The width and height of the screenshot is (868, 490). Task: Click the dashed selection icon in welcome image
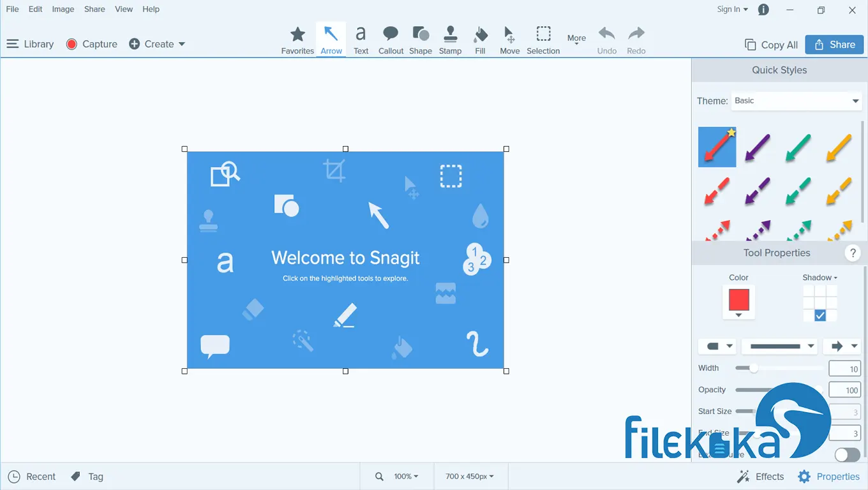(x=451, y=176)
